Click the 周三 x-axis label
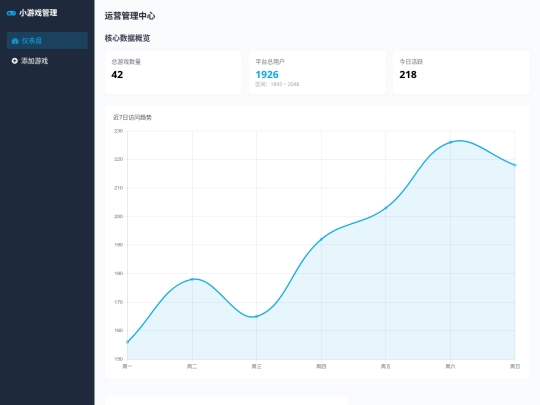The width and height of the screenshot is (540, 405). click(257, 366)
